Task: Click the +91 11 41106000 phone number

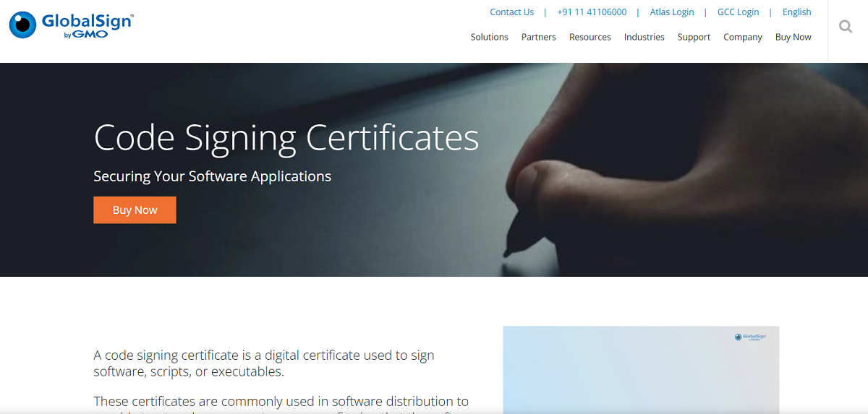Action: point(592,12)
